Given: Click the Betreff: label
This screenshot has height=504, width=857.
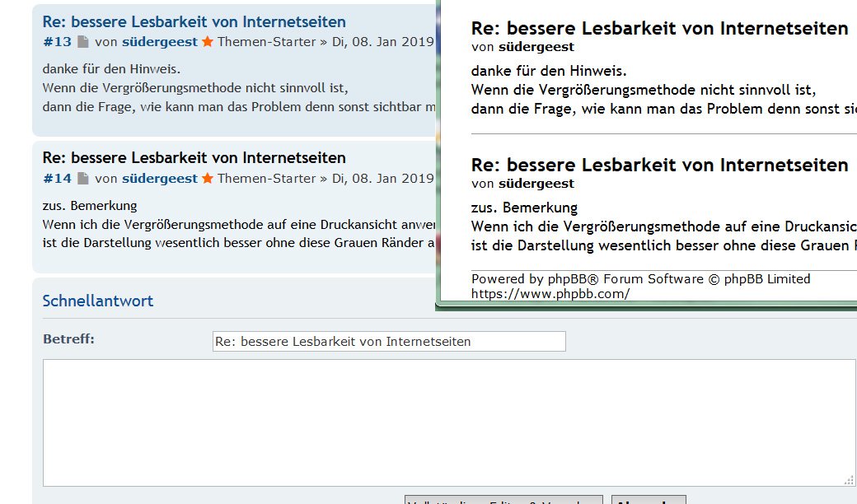Looking at the screenshot, I should point(68,338).
